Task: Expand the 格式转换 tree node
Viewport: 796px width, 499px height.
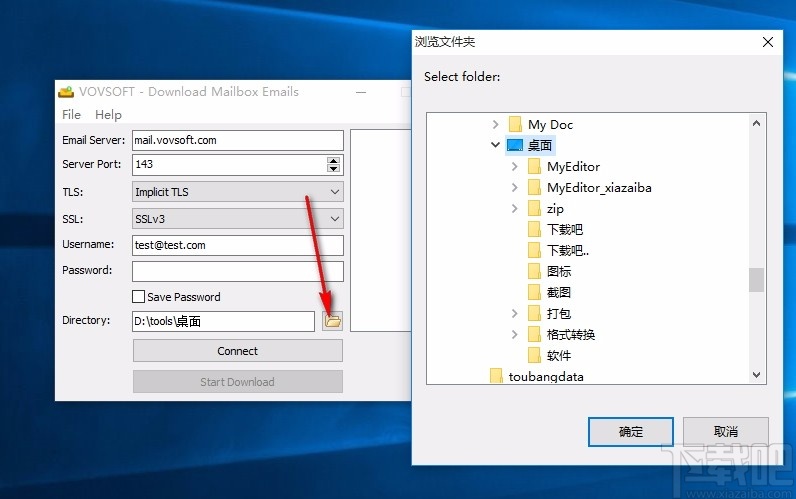Action: tap(514, 335)
